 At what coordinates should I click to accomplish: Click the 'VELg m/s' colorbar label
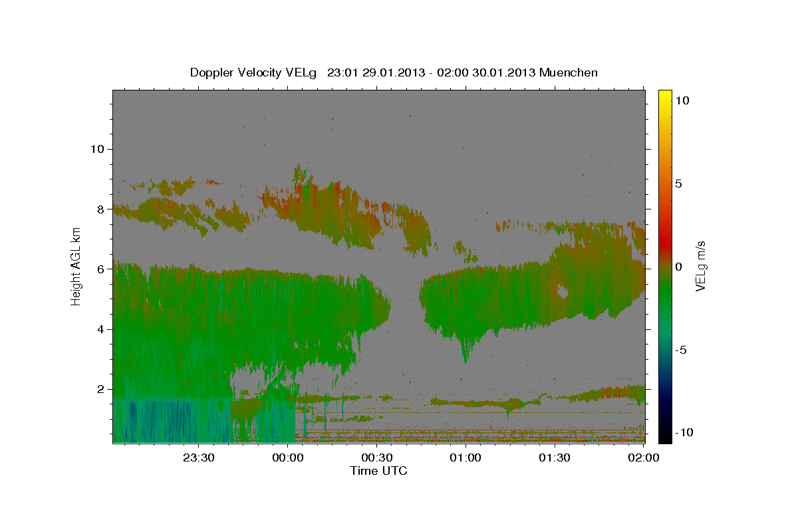coord(700,266)
